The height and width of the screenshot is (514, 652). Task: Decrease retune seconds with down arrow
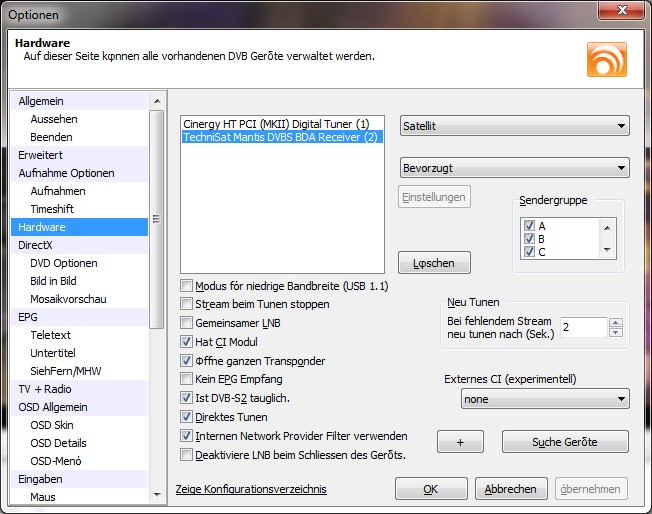[x=615, y=332]
